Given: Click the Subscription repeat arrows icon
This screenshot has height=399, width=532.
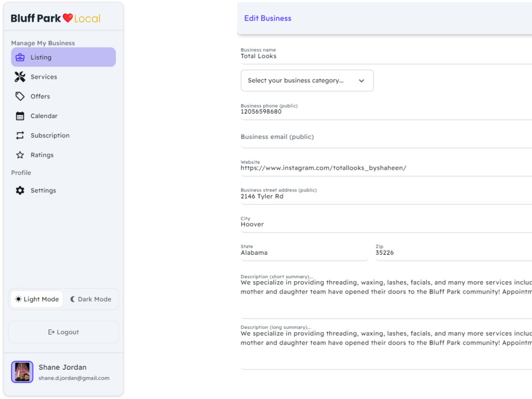Looking at the screenshot, I should 20,135.
